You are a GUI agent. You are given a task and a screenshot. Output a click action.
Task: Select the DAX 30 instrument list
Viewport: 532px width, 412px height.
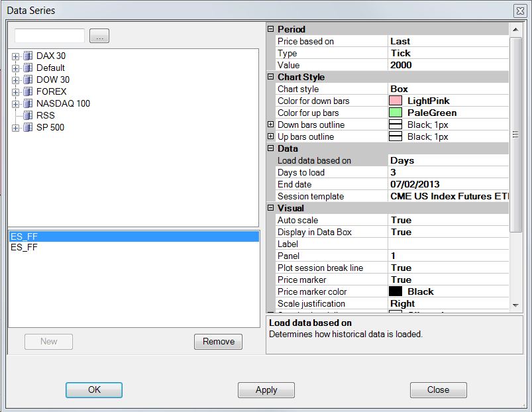coord(51,56)
